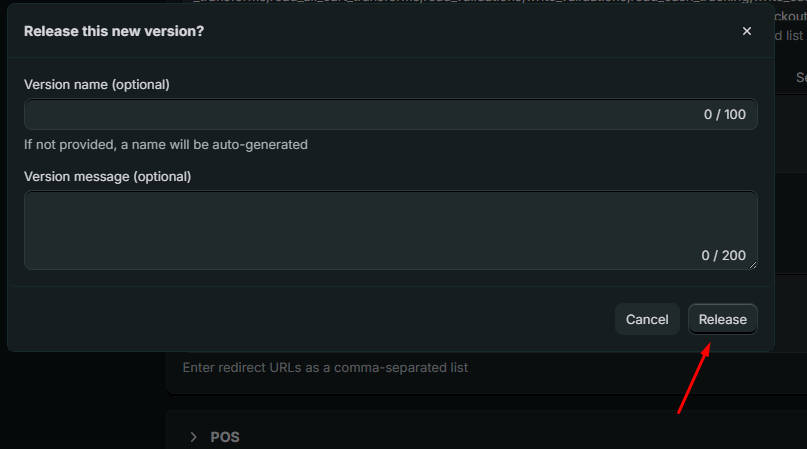Image resolution: width=807 pixels, height=449 pixels.
Task: Click the Version name input field
Action: (x=360, y=114)
